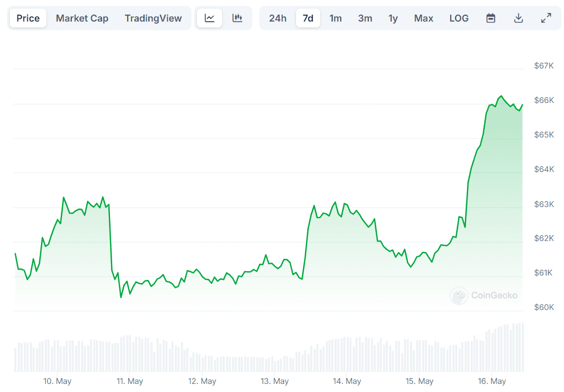The image size is (564, 392).
Task: Click the price peak near $66K
Action: (501, 96)
